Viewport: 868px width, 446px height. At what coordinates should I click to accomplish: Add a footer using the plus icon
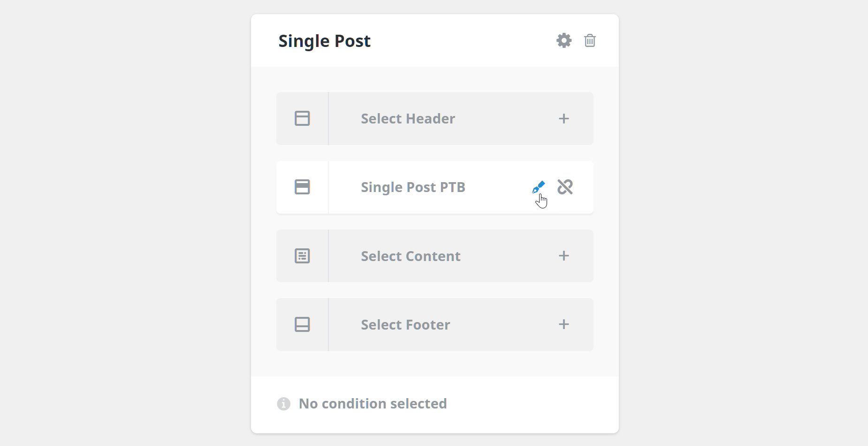(564, 324)
